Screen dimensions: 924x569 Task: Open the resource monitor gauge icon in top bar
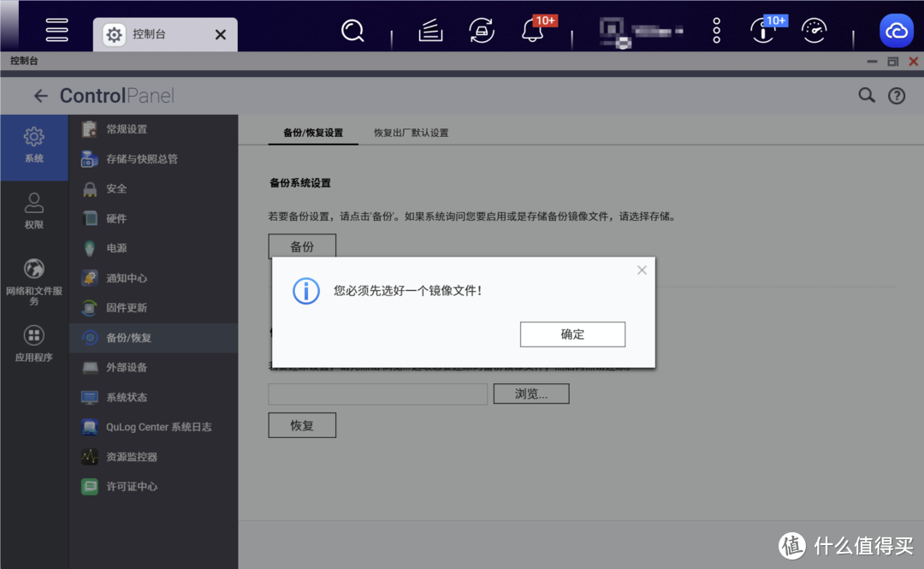(x=813, y=30)
